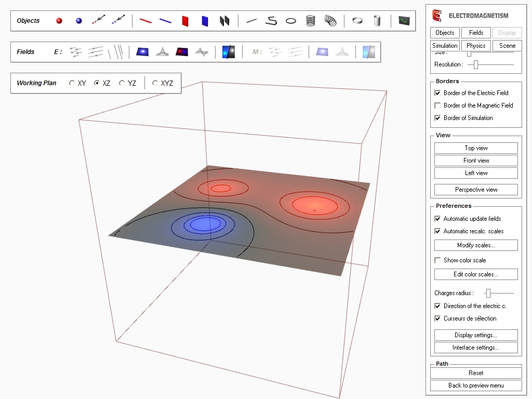Show electric field vector arrows

[76, 52]
